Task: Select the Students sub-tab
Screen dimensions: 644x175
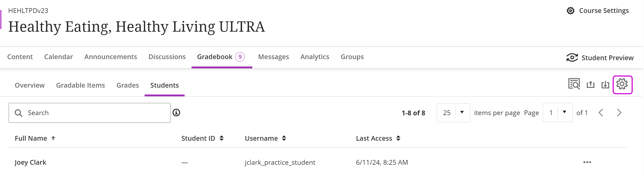Action: click(165, 85)
